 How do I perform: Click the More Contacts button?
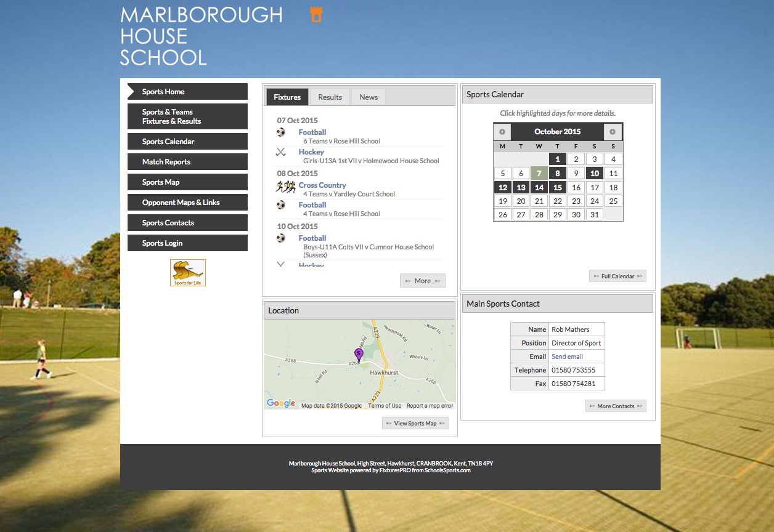click(x=616, y=406)
